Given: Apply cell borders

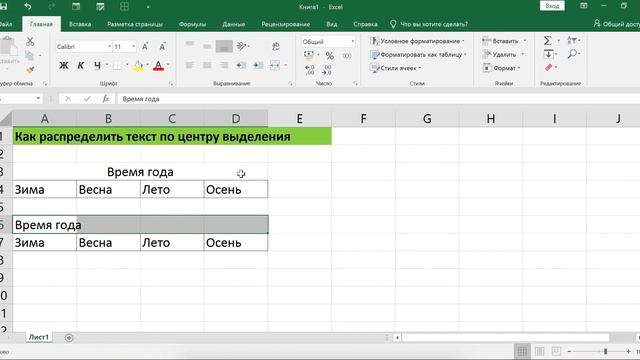Looking at the screenshot, I should [x=118, y=65].
